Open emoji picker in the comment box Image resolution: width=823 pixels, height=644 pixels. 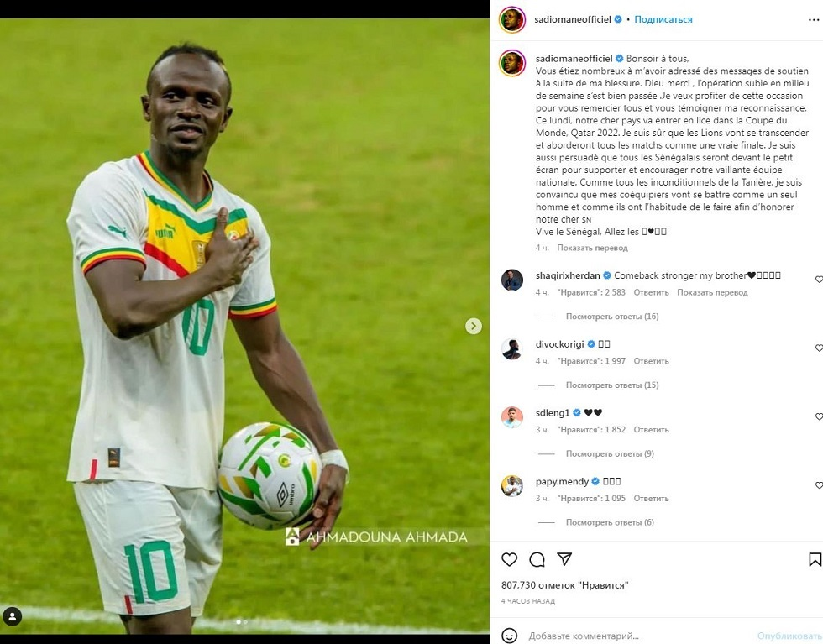click(509, 636)
